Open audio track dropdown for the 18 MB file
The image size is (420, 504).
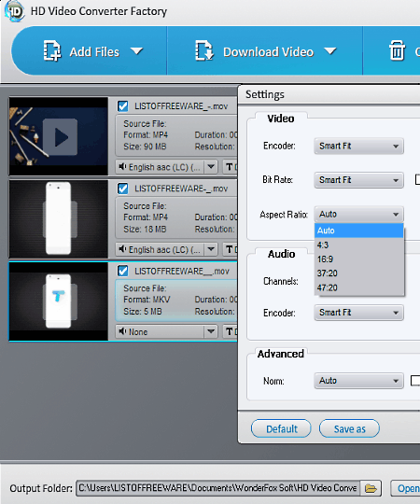[211, 249]
